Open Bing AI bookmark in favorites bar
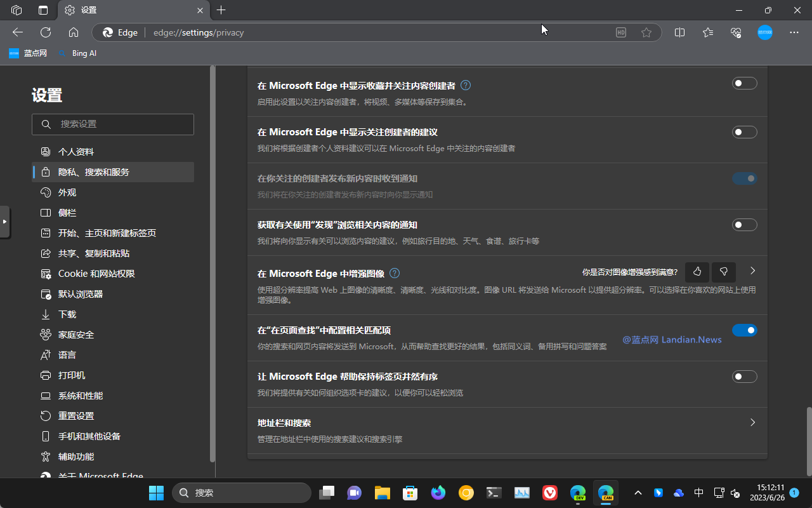This screenshot has height=508, width=812. click(x=77, y=53)
